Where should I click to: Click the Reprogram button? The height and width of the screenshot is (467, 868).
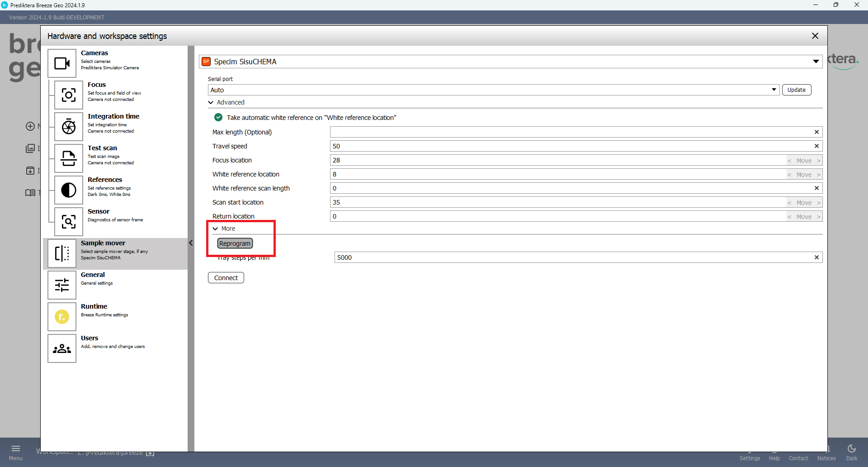pos(235,243)
